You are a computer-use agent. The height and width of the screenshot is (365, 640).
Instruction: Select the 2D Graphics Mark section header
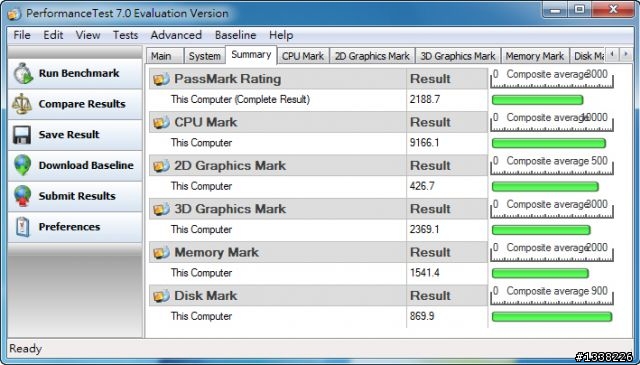click(318, 165)
